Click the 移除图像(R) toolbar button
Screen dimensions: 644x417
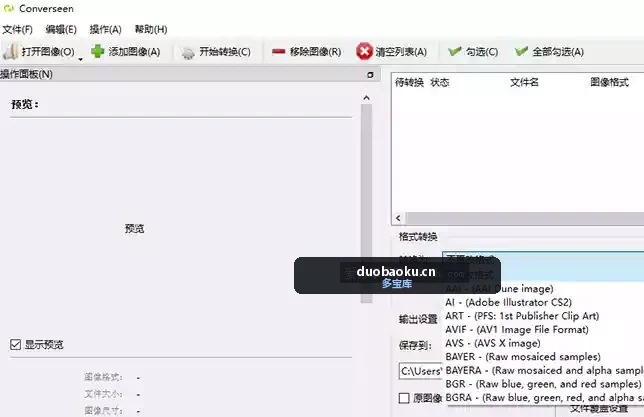[x=306, y=52]
